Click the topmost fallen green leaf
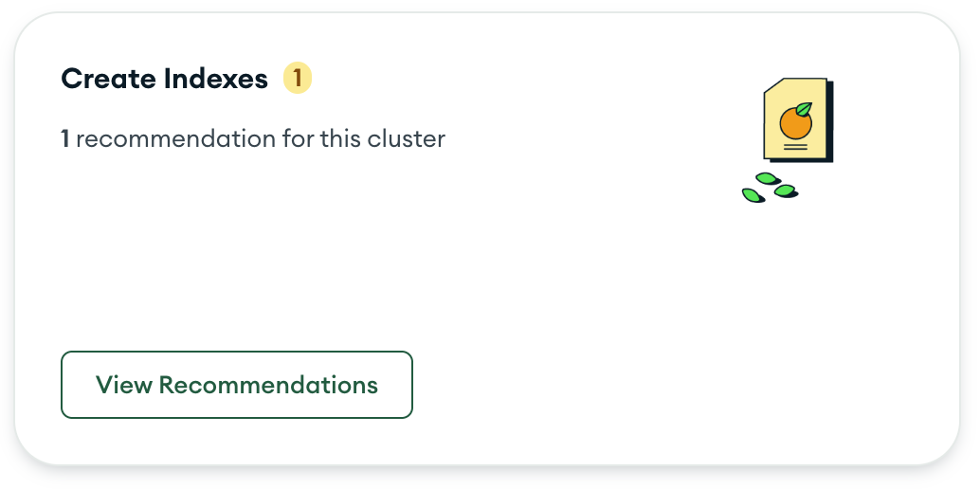 point(768,179)
